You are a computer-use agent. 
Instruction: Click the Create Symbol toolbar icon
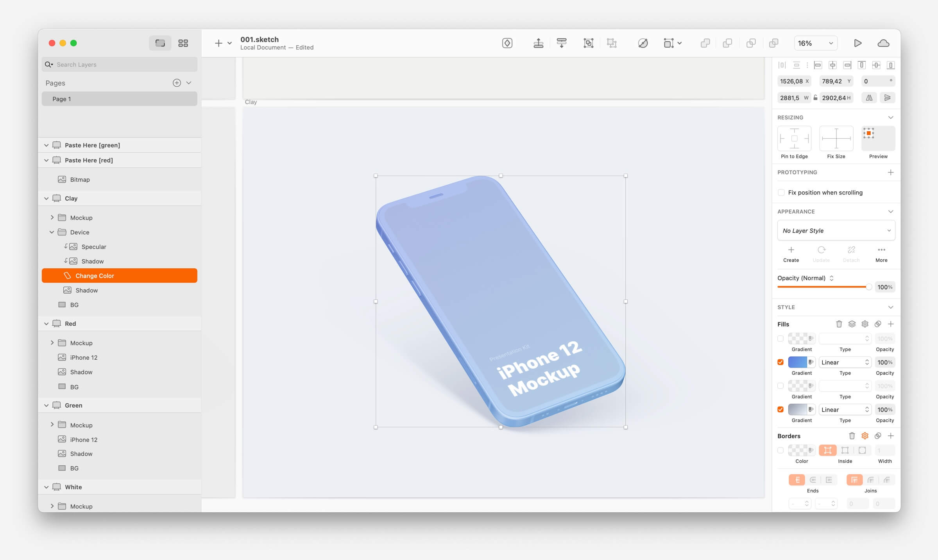coord(507,43)
